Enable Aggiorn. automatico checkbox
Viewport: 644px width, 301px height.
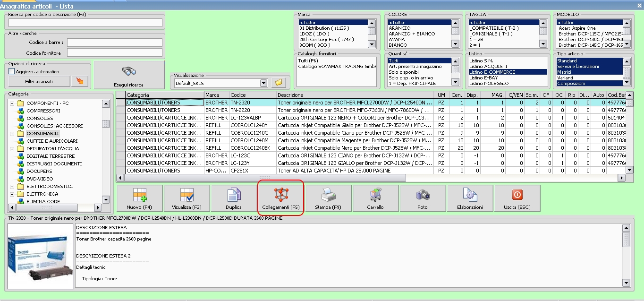12,71
